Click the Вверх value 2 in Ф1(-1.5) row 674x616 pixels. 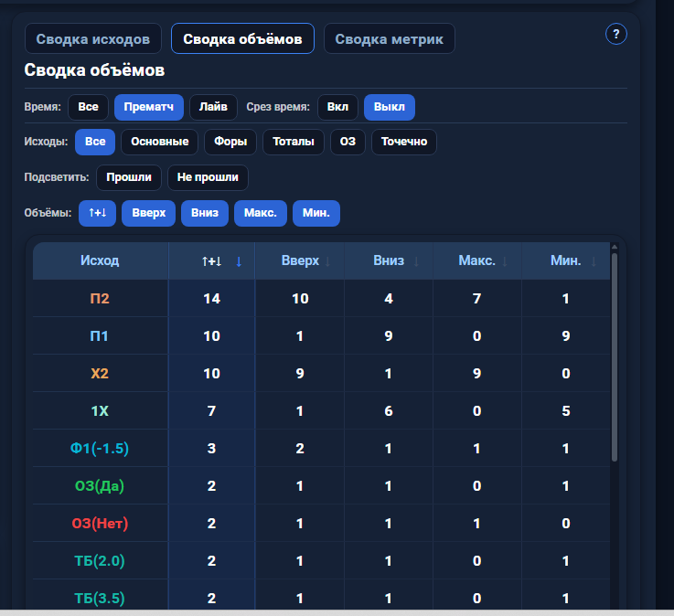coord(300,449)
